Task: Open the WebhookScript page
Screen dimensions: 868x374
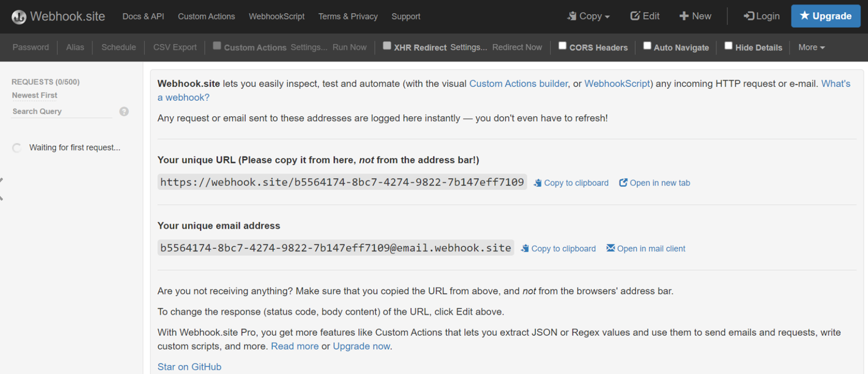Action: tap(277, 16)
